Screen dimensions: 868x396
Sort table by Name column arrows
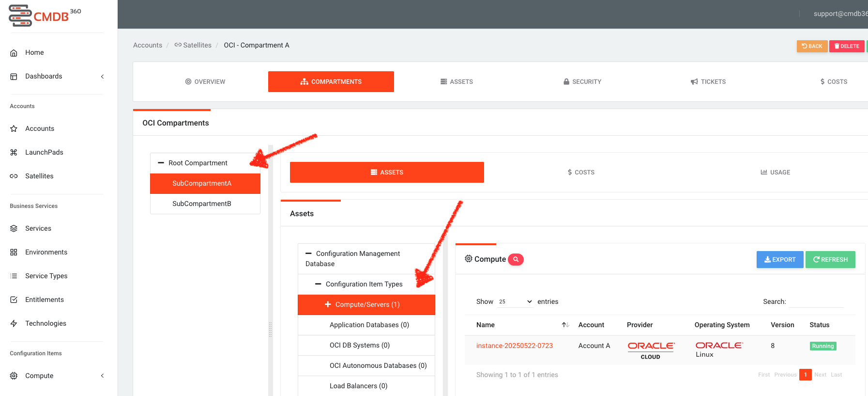[x=565, y=325]
